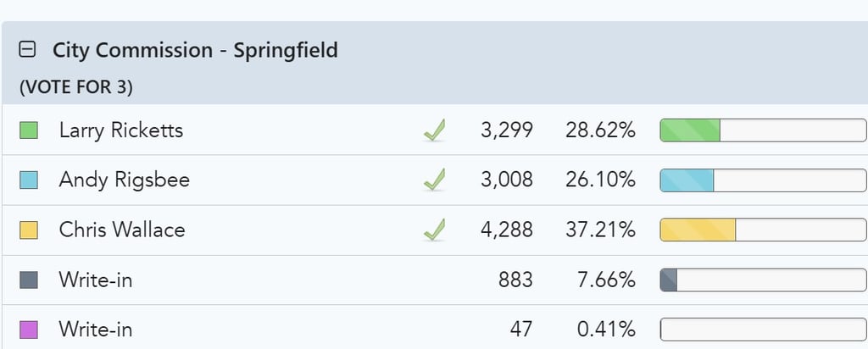Click the gray swatch beside first Write-in
868x349 pixels.
point(29,280)
